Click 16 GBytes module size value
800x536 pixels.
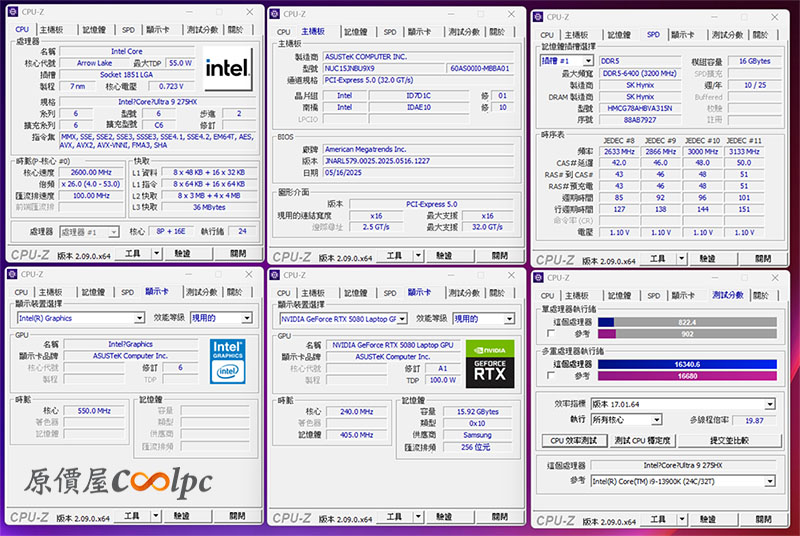[755, 61]
